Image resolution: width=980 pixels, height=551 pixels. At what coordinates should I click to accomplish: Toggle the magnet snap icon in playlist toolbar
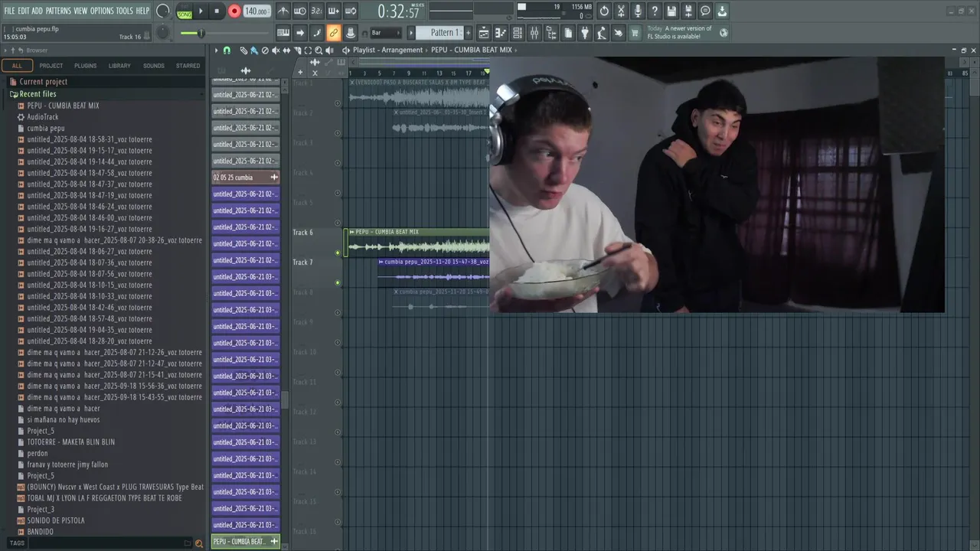point(227,50)
